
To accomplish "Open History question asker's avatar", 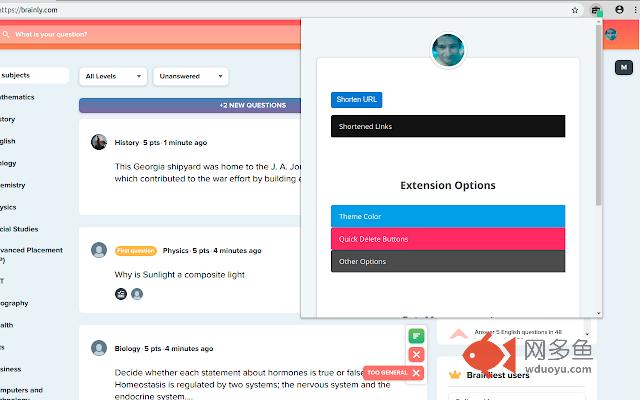I will click(x=99, y=142).
